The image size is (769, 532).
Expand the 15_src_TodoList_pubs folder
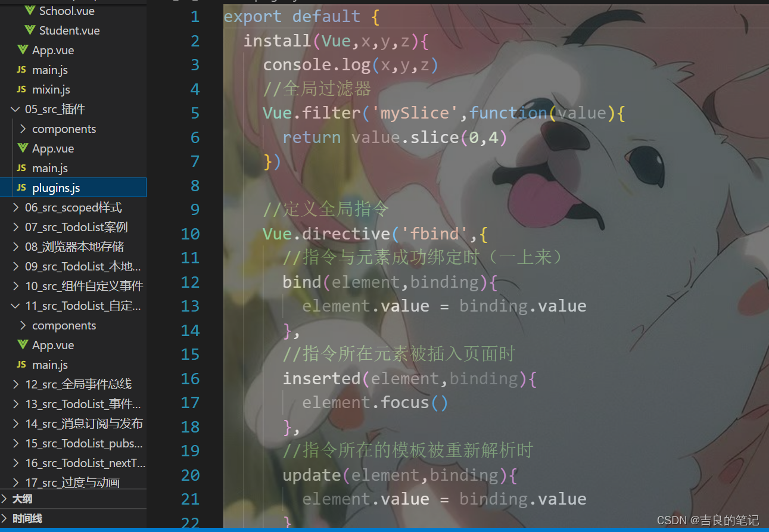[15, 443]
